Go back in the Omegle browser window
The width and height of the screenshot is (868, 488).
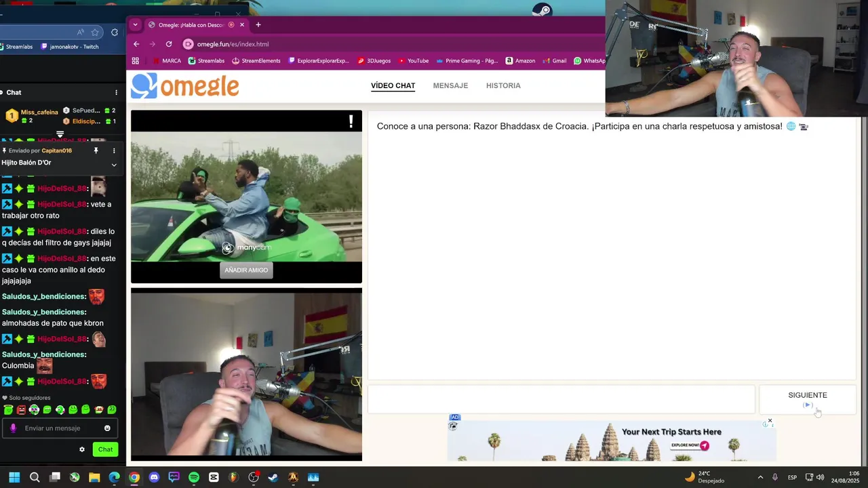point(136,44)
